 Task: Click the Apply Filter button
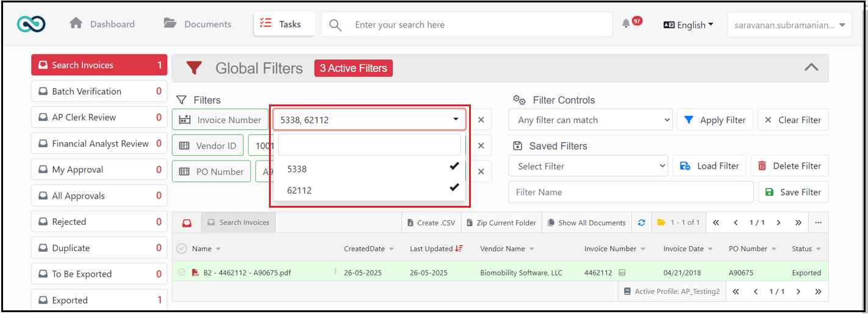(x=715, y=120)
